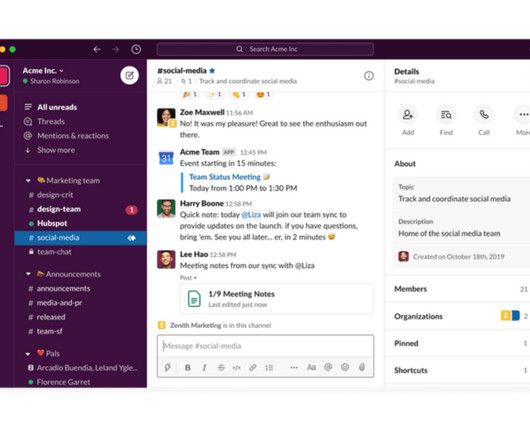Expand the Pinned section

tap(457, 343)
